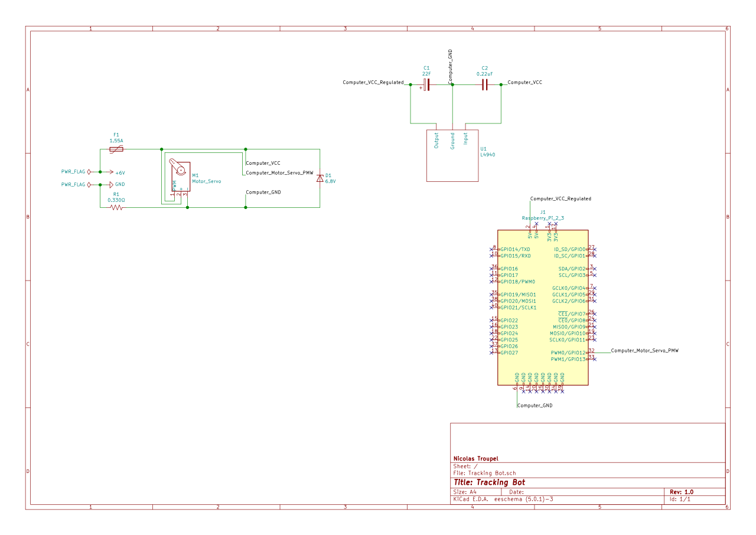Click the GPIO14/TXD pin label

516,249
